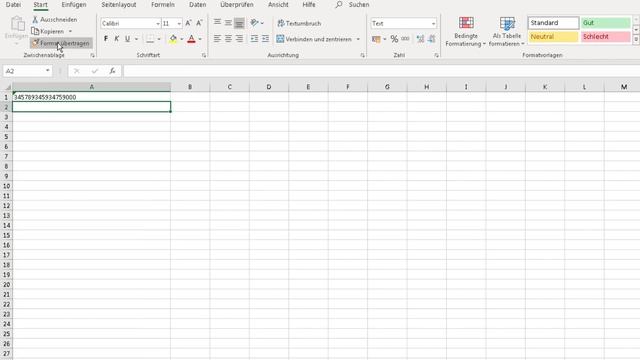Switch to the Seitenlayout tab
This screenshot has height=360, width=640.
point(119,5)
